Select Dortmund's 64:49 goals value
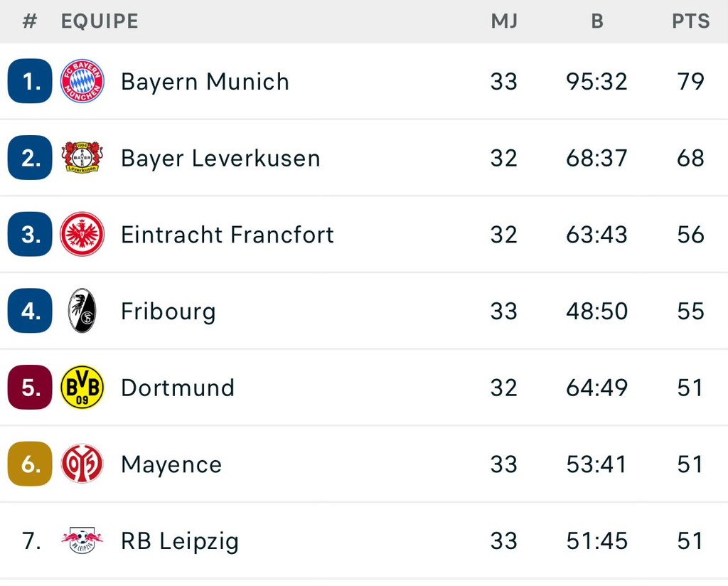Viewport: 728px width, 586px height. [596, 388]
